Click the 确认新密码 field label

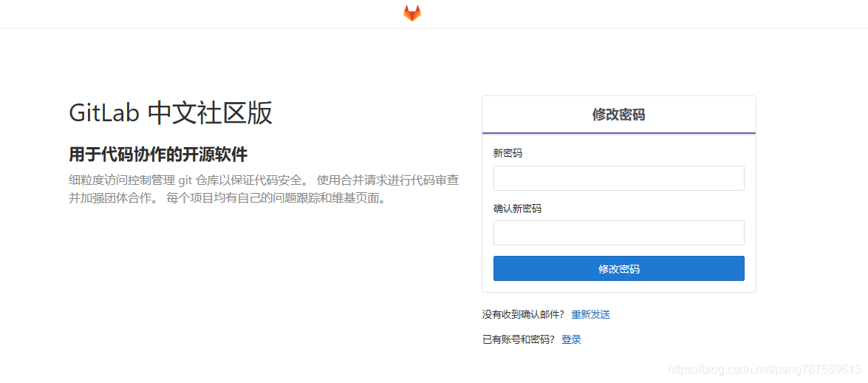point(517,209)
